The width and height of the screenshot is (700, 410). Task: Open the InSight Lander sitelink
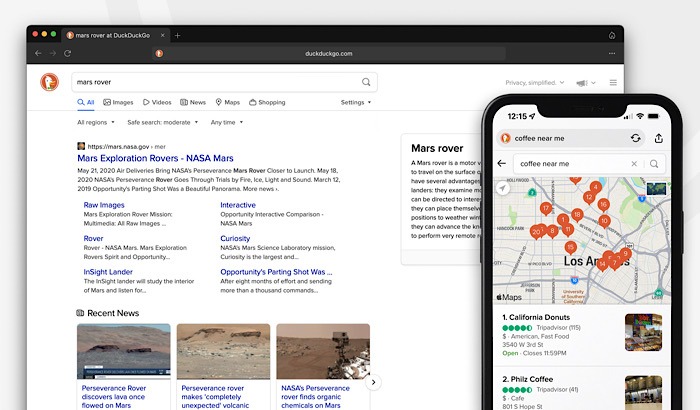tap(108, 272)
